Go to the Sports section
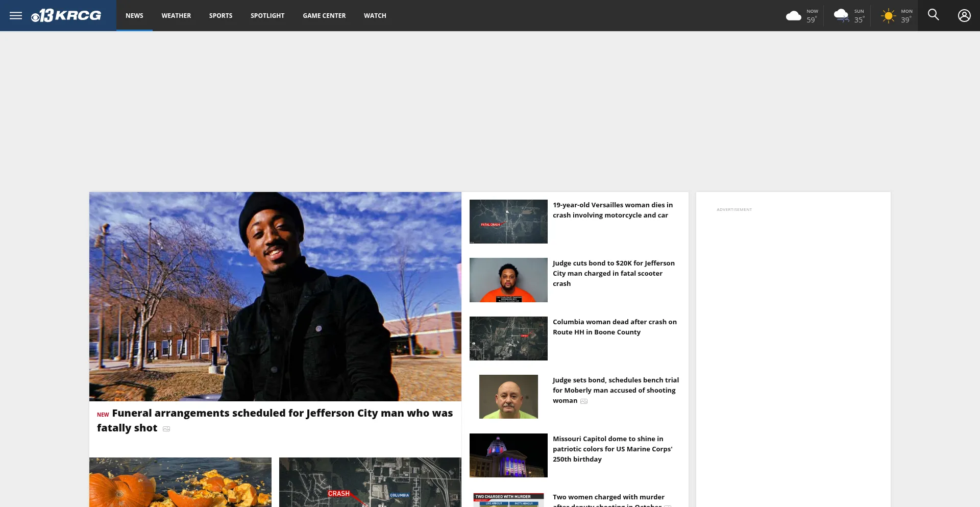The width and height of the screenshot is (980, 507). click(x=220, y=16)
